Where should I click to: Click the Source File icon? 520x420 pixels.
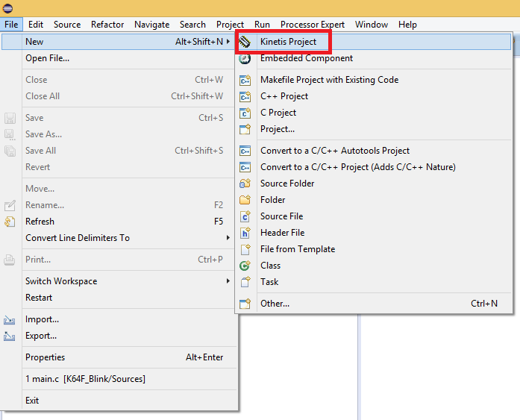pos(245,216)
